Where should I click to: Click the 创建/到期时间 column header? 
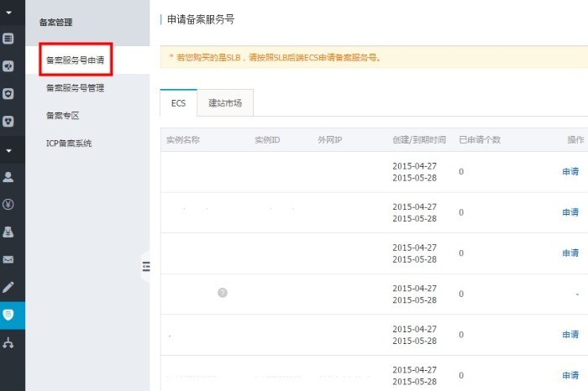click(x=417, y=139)
